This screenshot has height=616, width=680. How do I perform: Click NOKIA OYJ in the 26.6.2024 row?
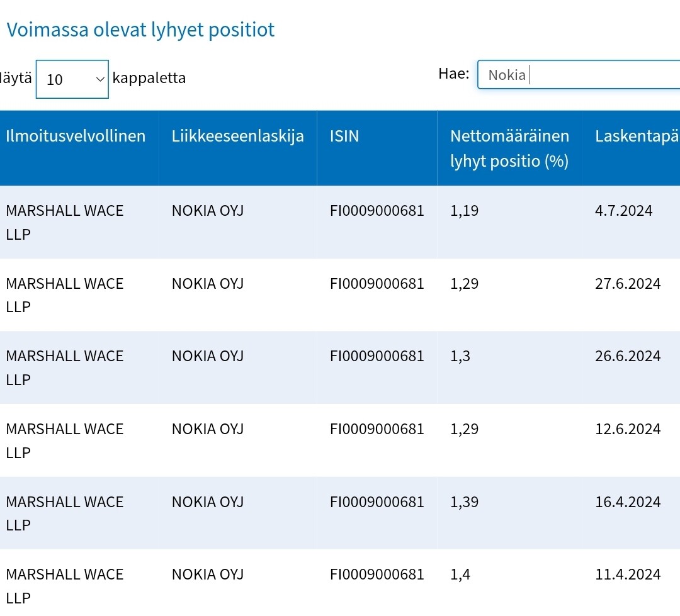tap(208, 356)
